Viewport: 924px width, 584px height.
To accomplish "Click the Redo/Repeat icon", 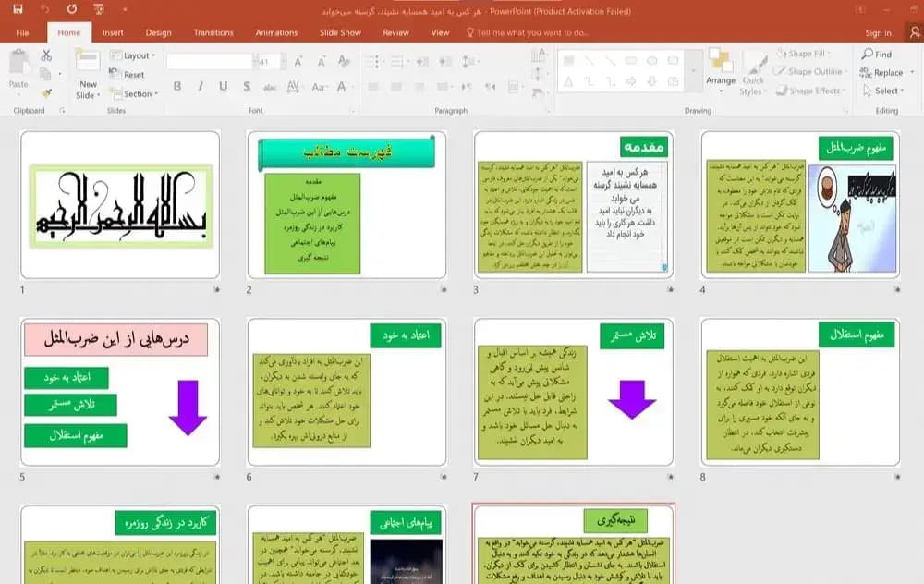I will click(x=71, y=9).
